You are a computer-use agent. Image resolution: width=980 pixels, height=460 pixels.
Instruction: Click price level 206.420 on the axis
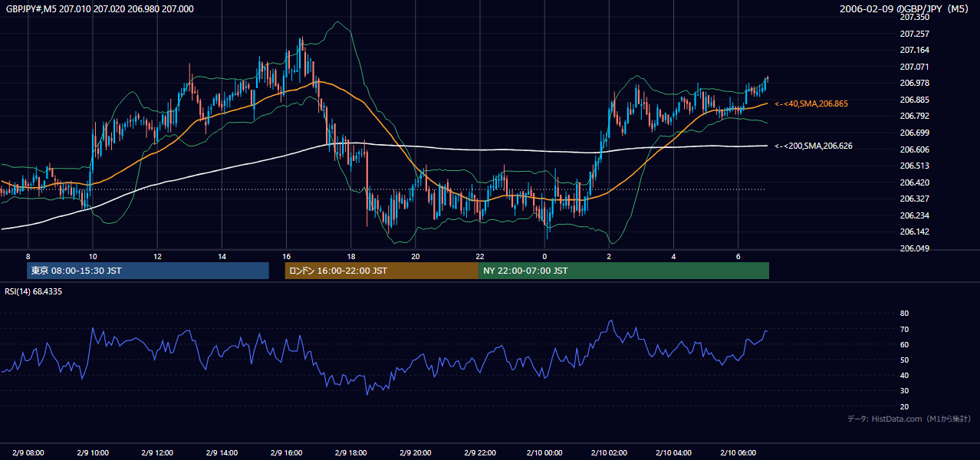914,182
